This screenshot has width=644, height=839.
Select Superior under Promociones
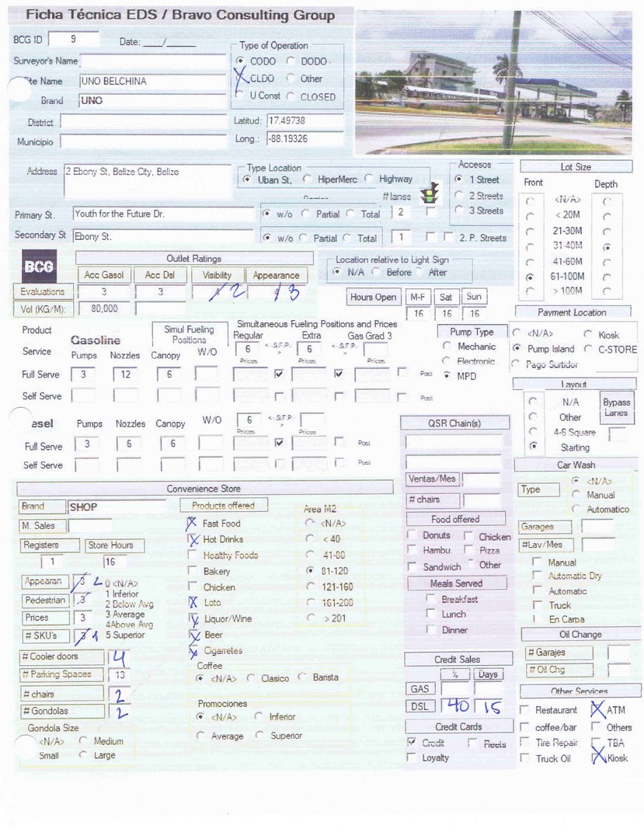pos(259,735)
